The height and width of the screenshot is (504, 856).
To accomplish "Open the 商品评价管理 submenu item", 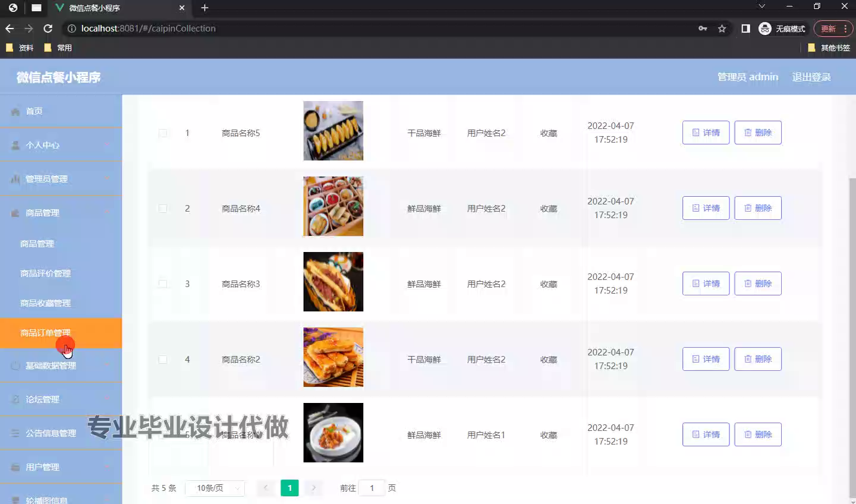I will click(61, 273).
